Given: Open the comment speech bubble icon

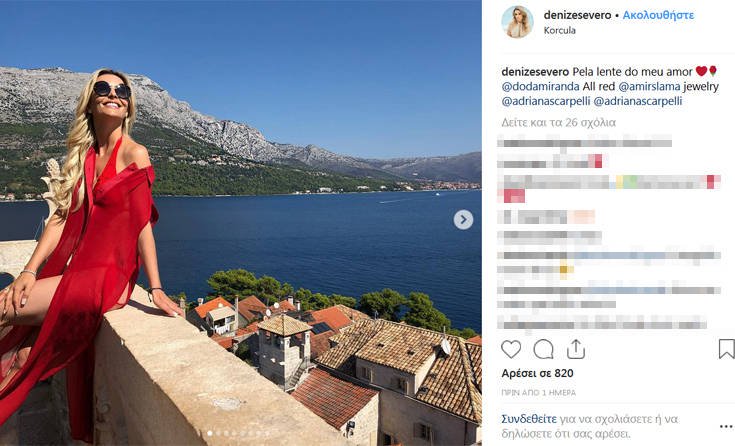Looking at the screenshot, I should point(543,349).
